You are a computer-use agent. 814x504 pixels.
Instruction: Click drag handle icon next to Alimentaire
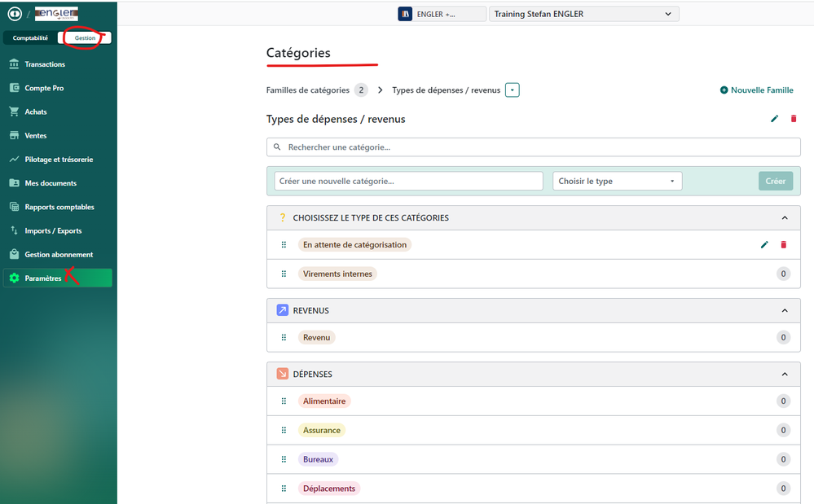click(284, 401)
